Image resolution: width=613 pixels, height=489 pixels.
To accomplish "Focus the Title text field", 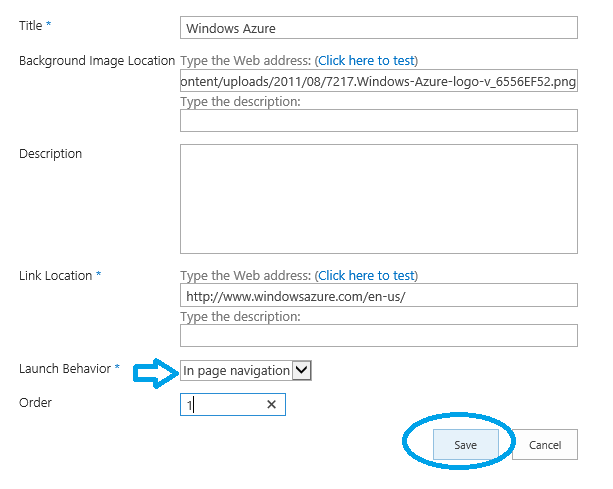I will (x=379, y=29).
